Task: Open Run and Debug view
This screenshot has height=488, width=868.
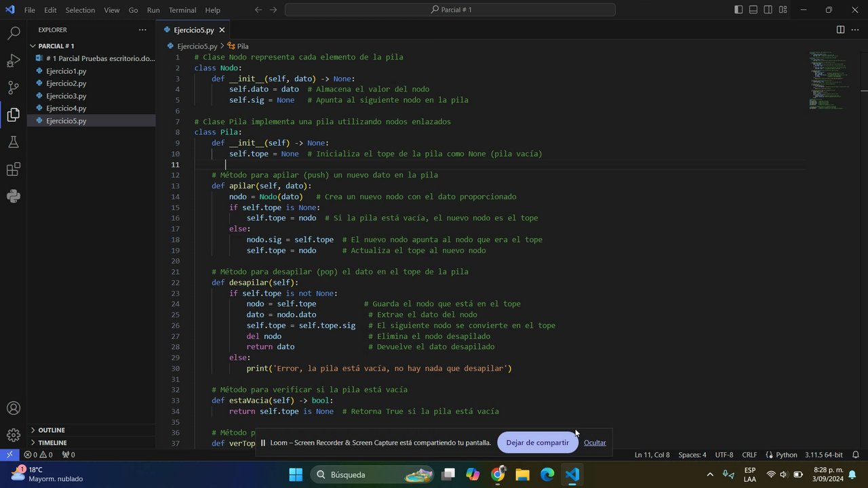Action: coord(13,60)
